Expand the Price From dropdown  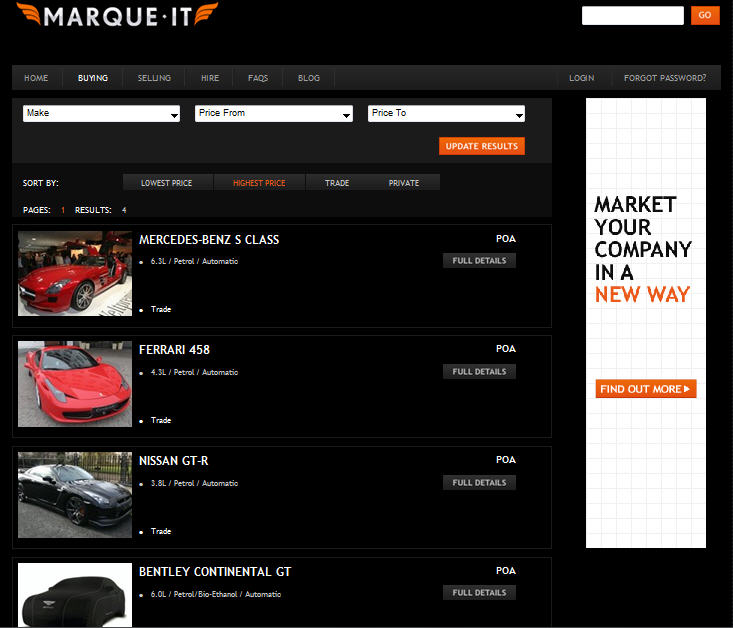coord(273,114)
